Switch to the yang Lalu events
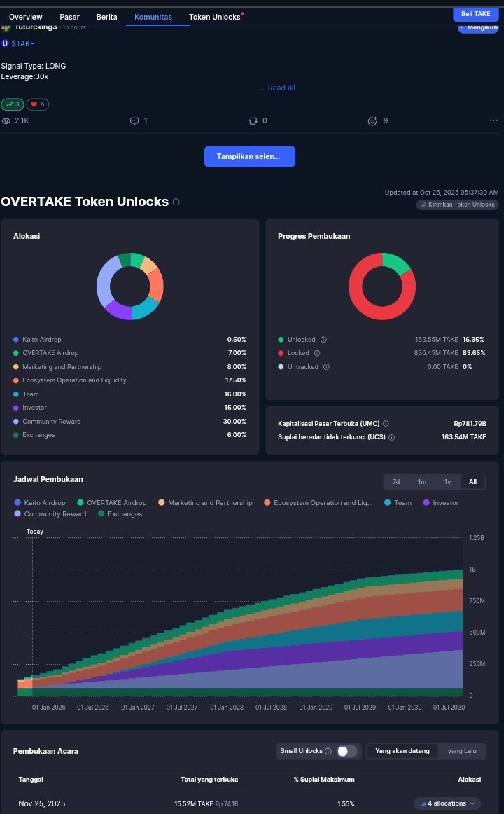 [x=462, y=751]
